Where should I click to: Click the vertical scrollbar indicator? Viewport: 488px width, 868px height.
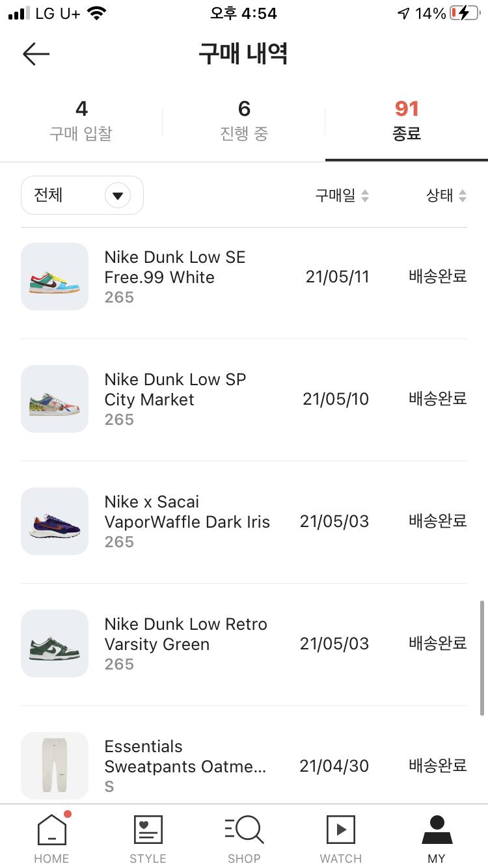tap(482, 657)
